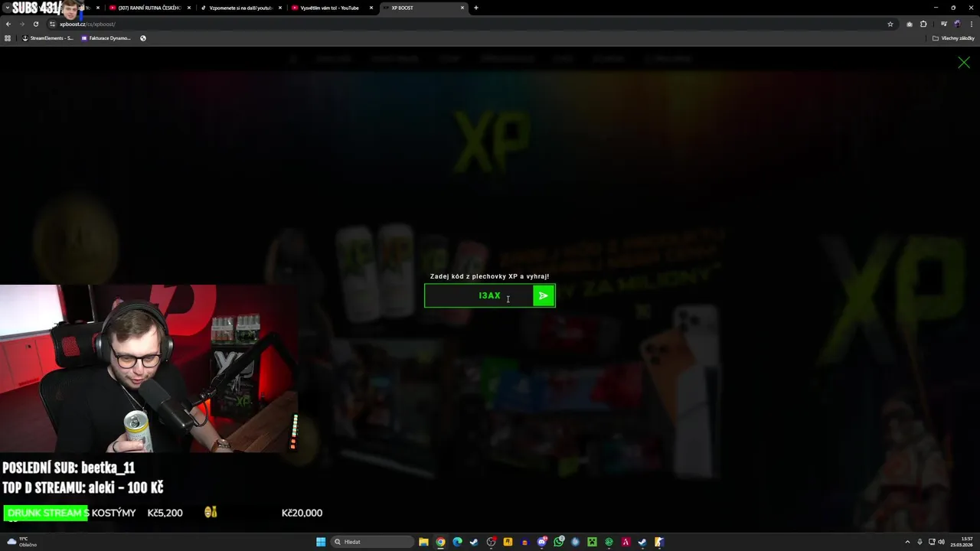Open the Windows Start menu
This screenshot has width=980, height=551.
point(321,542)
